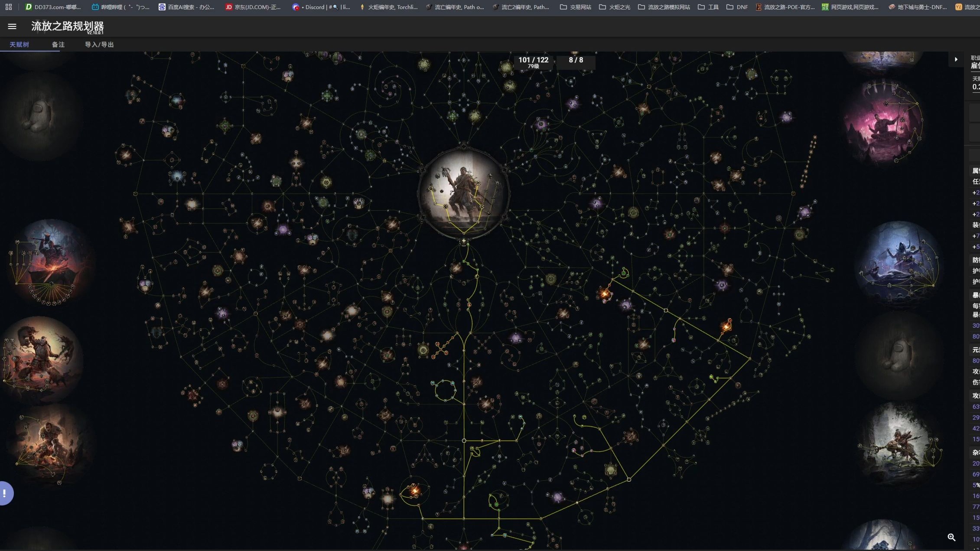Open the 火炬之光 bookmark folder
Viewport: 980px width, 551px height.
(614, 7)
